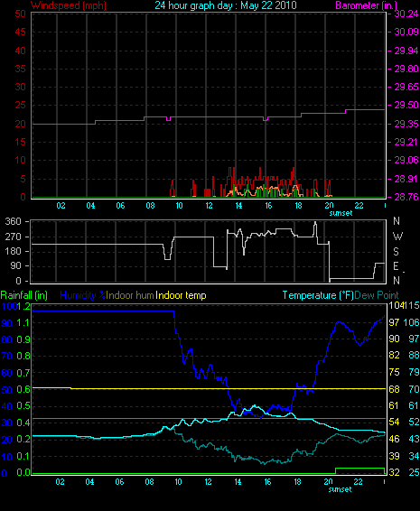
Task: Select barometer value 29.65
Action: point(406,87)
